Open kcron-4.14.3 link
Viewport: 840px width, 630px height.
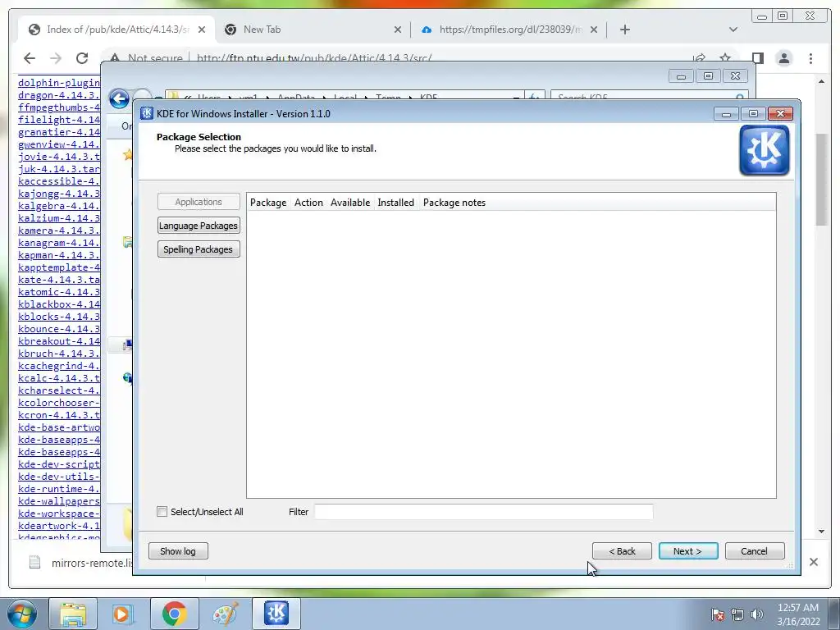coord(59,415)
